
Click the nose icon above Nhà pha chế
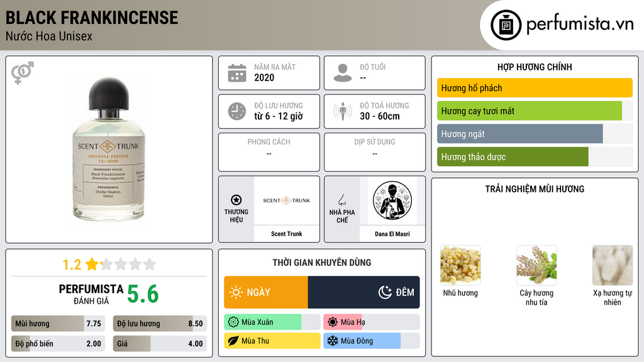click(341, 200)
